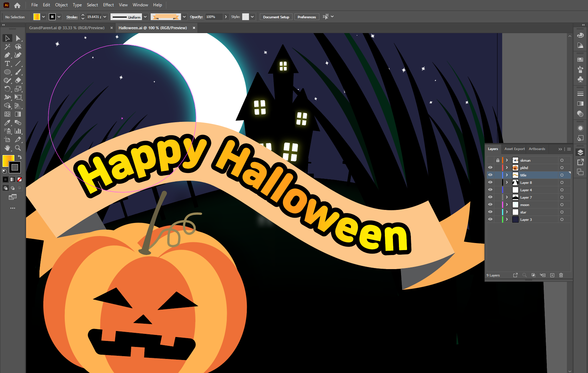Open the File menu
This screenshot has height=373, width=588.
click(x=35, y=5)
